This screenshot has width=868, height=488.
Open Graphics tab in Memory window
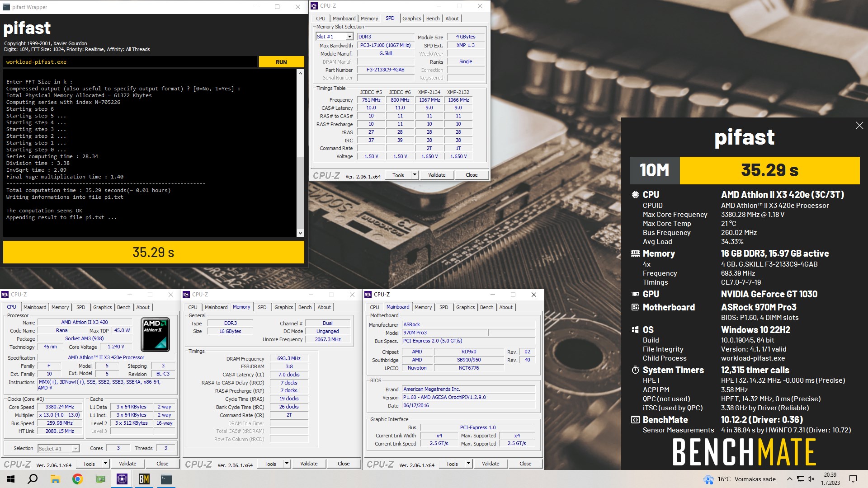point(283,307)
